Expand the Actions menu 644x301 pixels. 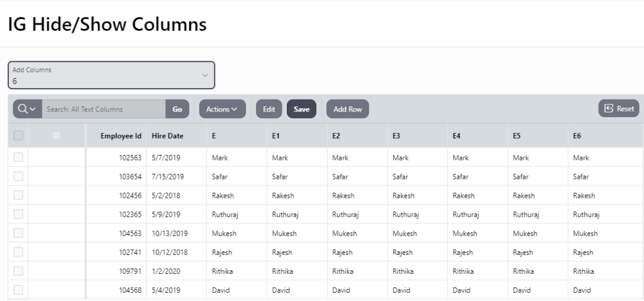pyautogui.click(x=222, y=109)
